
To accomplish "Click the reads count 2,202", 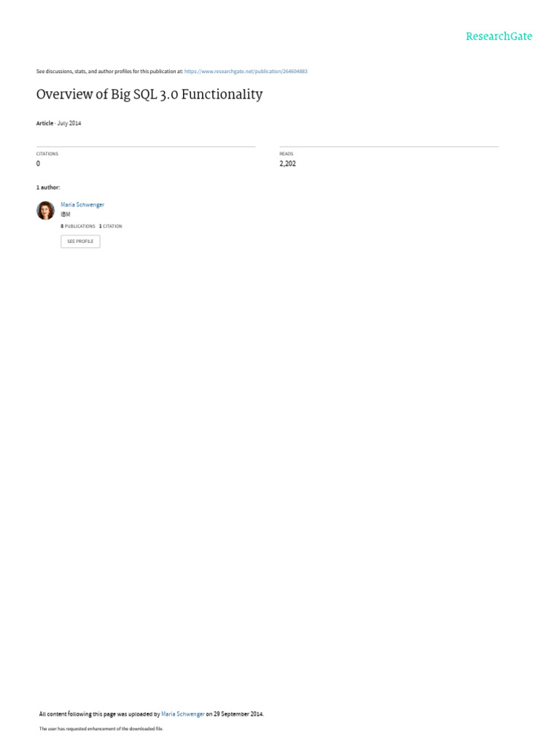I will [x=287, y=163].
